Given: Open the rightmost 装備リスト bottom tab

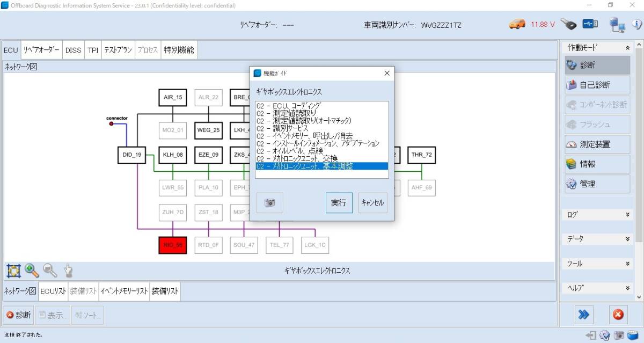Looking at the screenshot, I should [165, 291].
